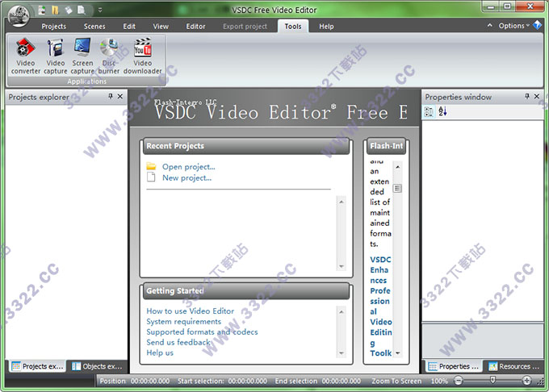Image resolution: width=549 pixels, height=392 pixels.
Task: Click the New project... link
Action: coord(187,178)
